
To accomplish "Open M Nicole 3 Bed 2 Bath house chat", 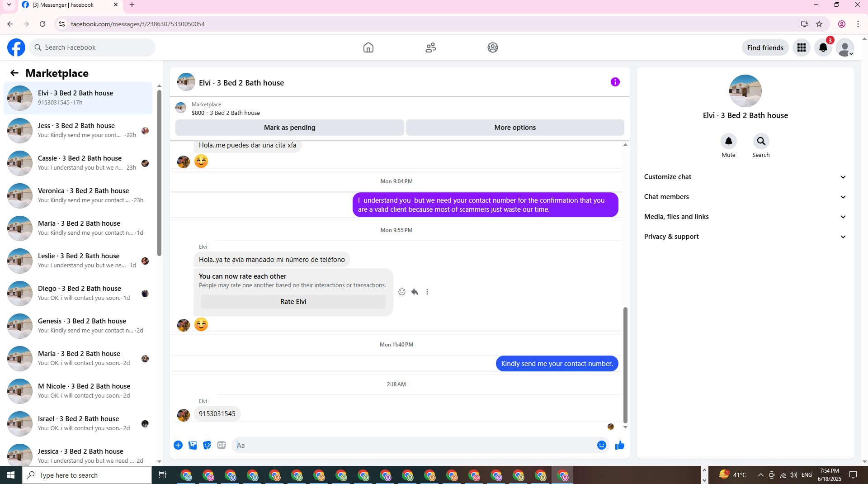I will 78,391.
